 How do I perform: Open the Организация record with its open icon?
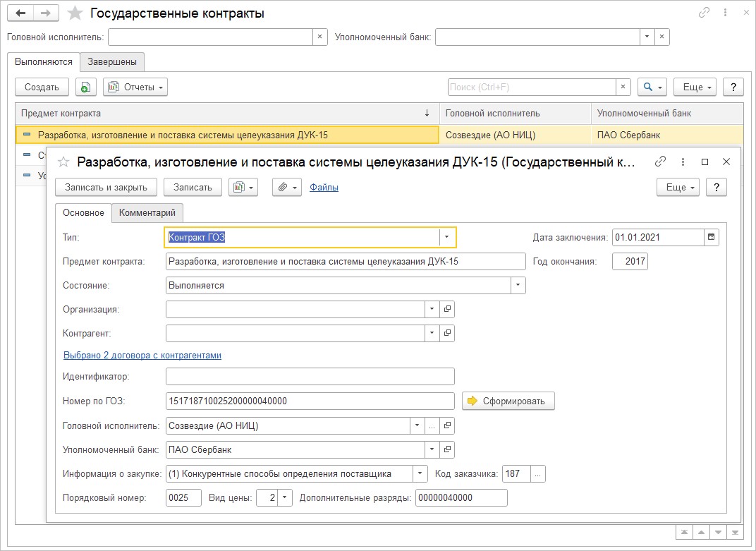coord(447,310)
